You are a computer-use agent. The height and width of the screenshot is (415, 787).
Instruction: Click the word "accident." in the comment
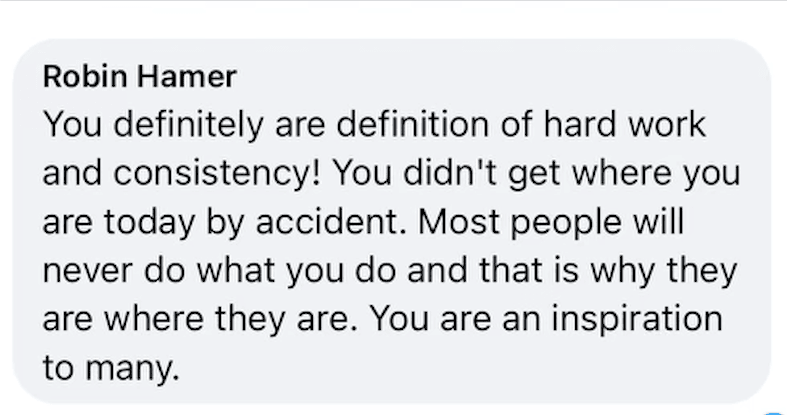coord(331,222)
